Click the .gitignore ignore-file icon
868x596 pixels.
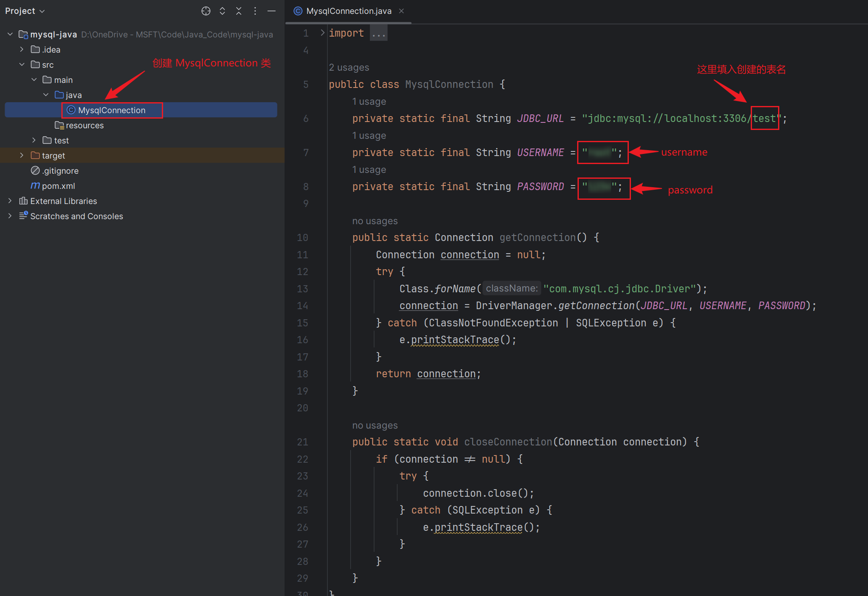tap(35, 170)
